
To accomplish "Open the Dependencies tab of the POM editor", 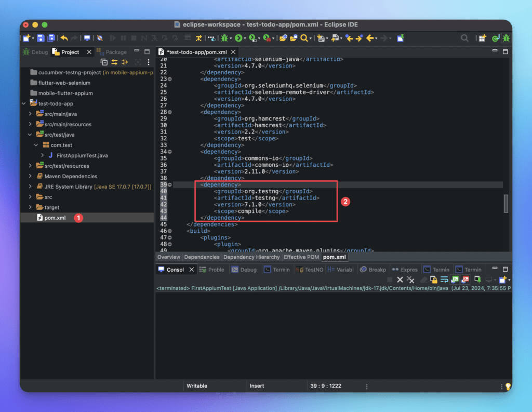I will pos(202,257).
